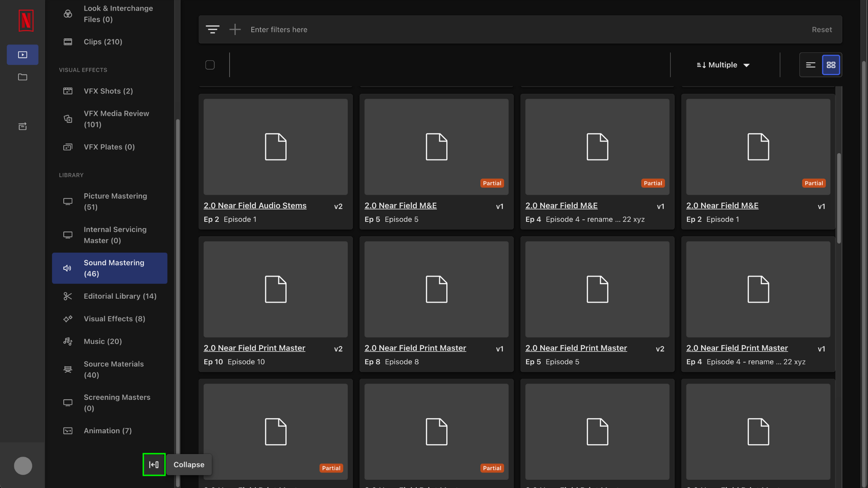868x488 pixels.
Task: Switch to grid view
Action: coord(831,65)
